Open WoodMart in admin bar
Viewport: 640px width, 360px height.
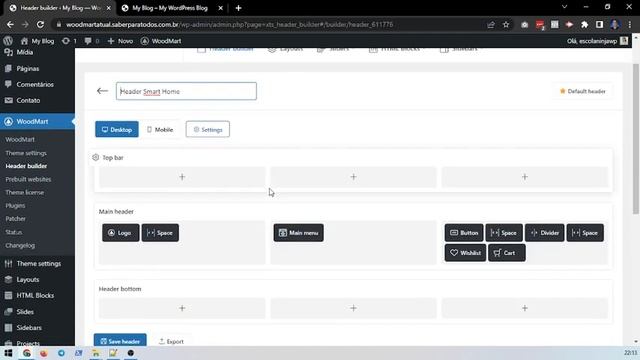161,41
